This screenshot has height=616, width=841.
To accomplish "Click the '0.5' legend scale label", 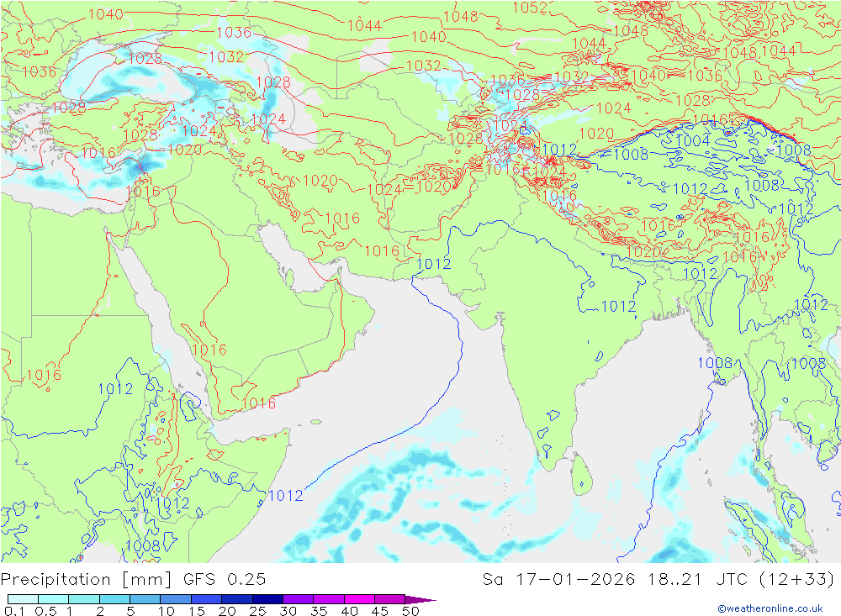I will 45,611.
